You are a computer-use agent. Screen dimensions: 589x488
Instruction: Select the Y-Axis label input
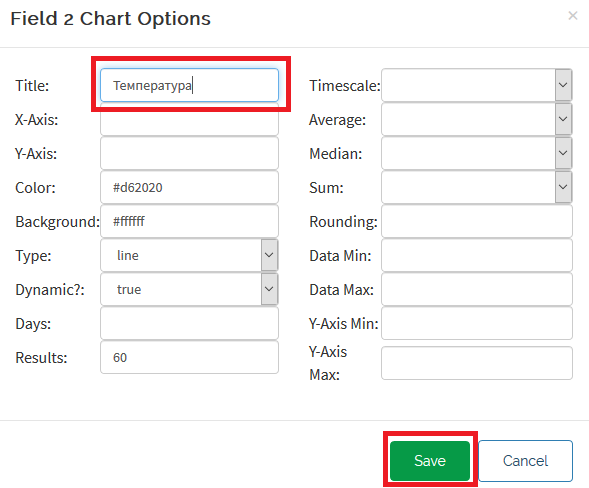tap(189, 153)
